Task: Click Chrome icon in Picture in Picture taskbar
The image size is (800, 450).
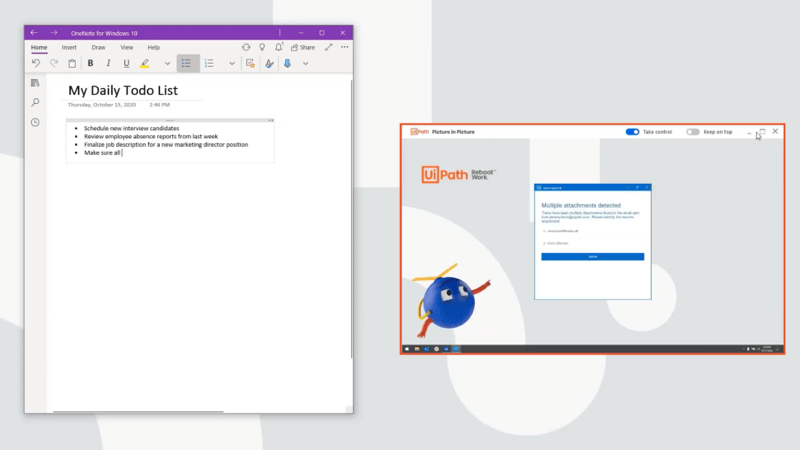Action: (436, 349)
